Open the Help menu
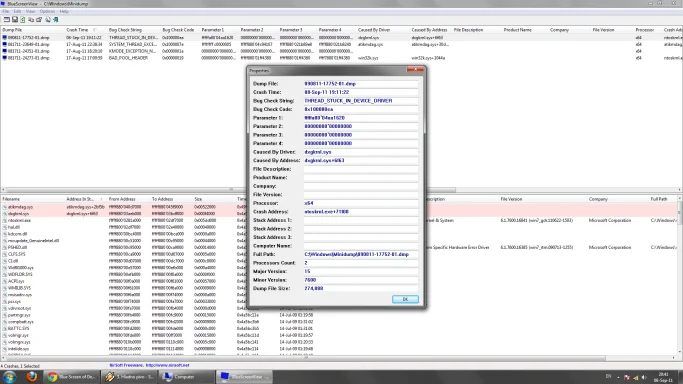The image size is (683, 384). pyautogui.click(x=64, y=11)
